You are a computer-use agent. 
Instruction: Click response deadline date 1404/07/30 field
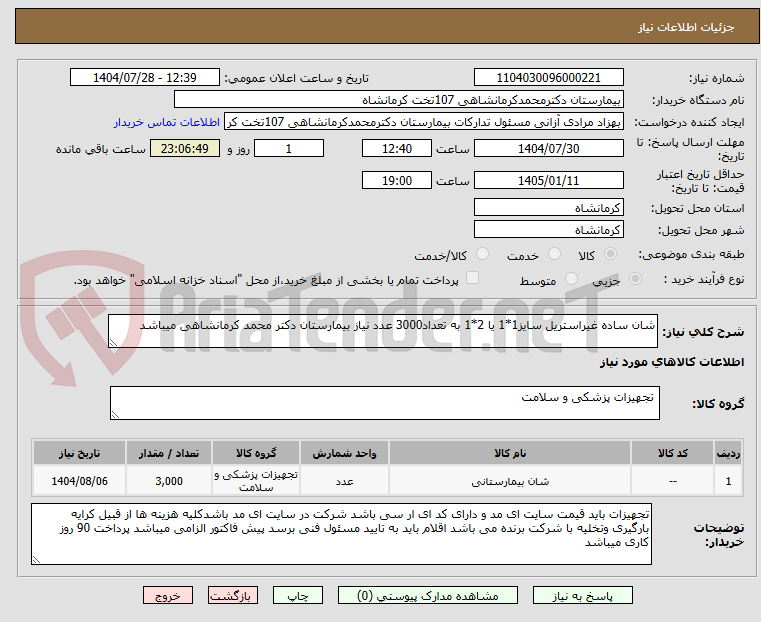(x=548, y=148)
